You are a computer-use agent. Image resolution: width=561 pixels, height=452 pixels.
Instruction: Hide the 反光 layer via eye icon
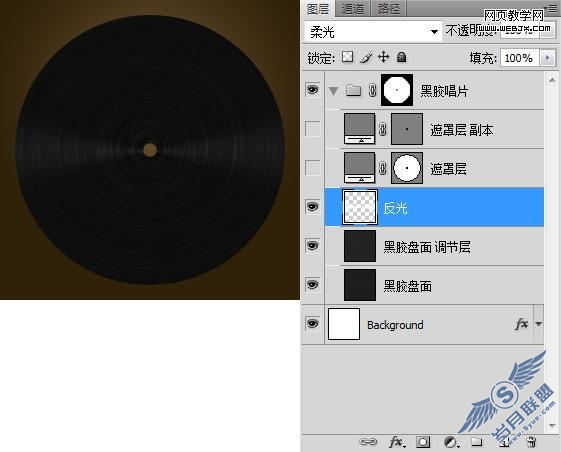[x=312, y=206]
